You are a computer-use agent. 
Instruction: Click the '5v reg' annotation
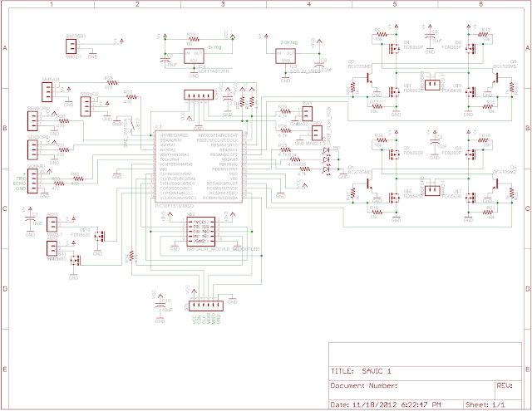click(214, 47)
